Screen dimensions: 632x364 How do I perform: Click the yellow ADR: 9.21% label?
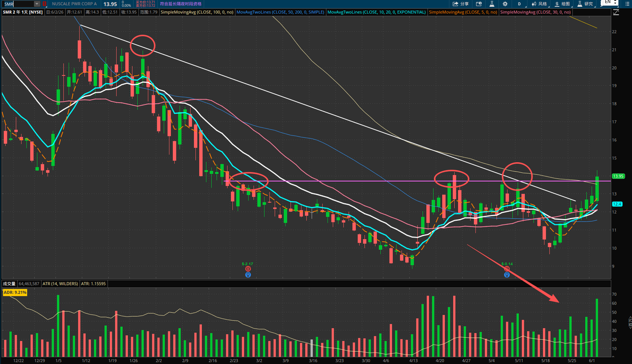tap(15, 292)
